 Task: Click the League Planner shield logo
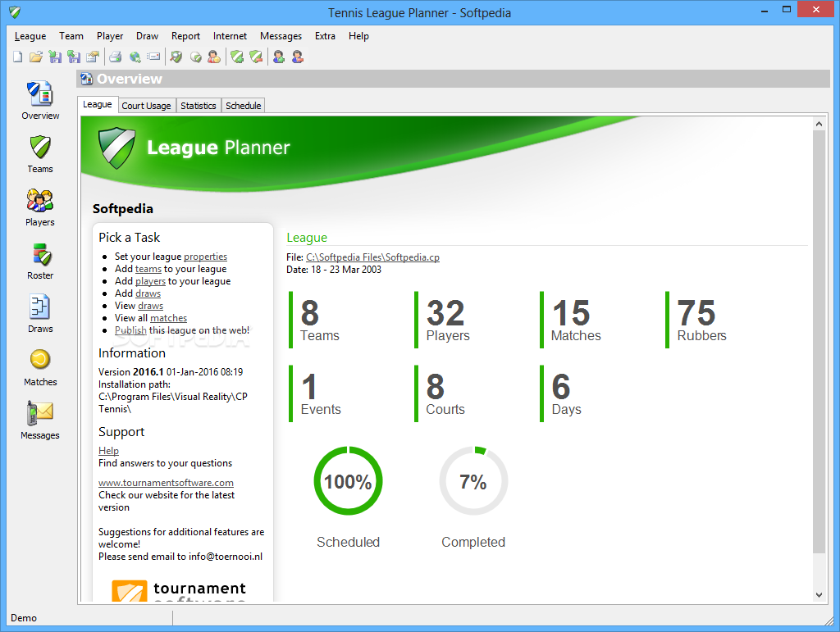116,148
